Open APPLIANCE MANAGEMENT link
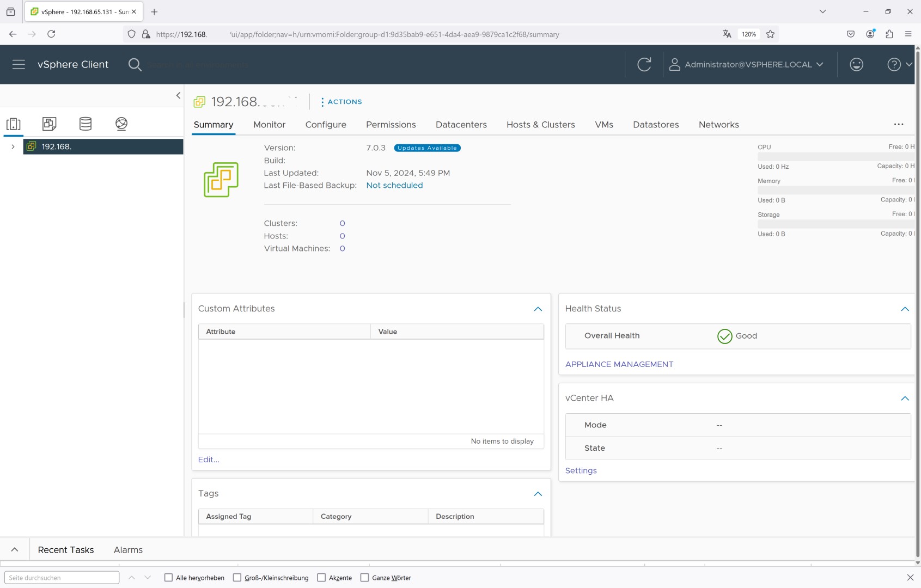The image size is (921, 588). [x=619, y=364]
